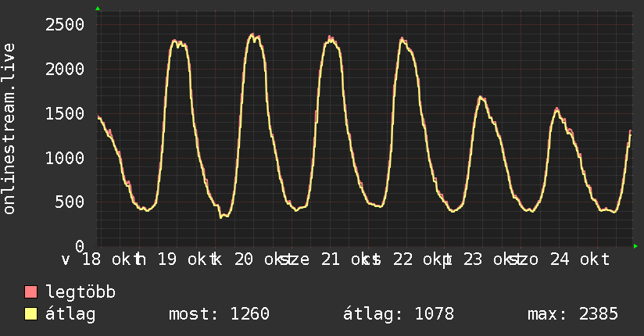Image resolution: width=644 pixels, height=336 pixels.
Task: Click the pink legtöbb legend swatch
Action: coord(30,291)
